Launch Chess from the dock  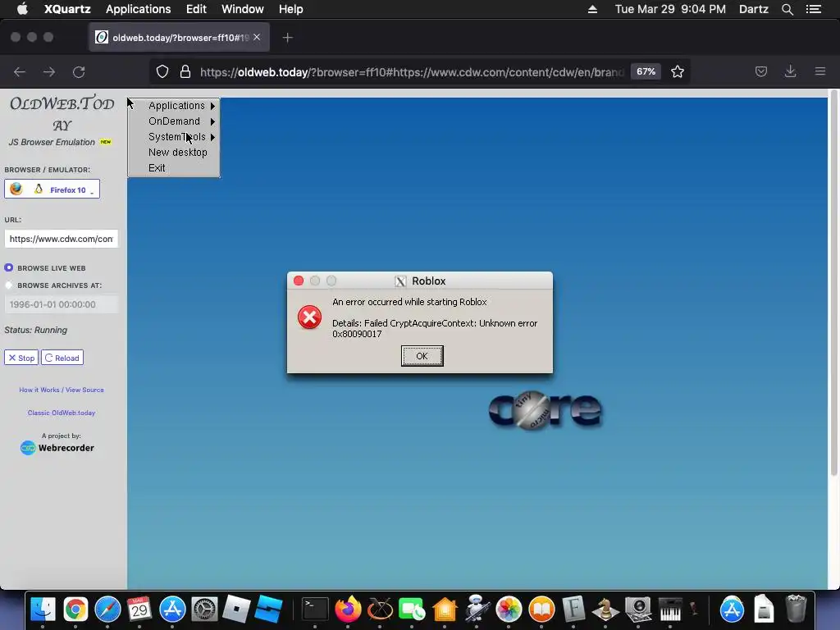point(606,609)
